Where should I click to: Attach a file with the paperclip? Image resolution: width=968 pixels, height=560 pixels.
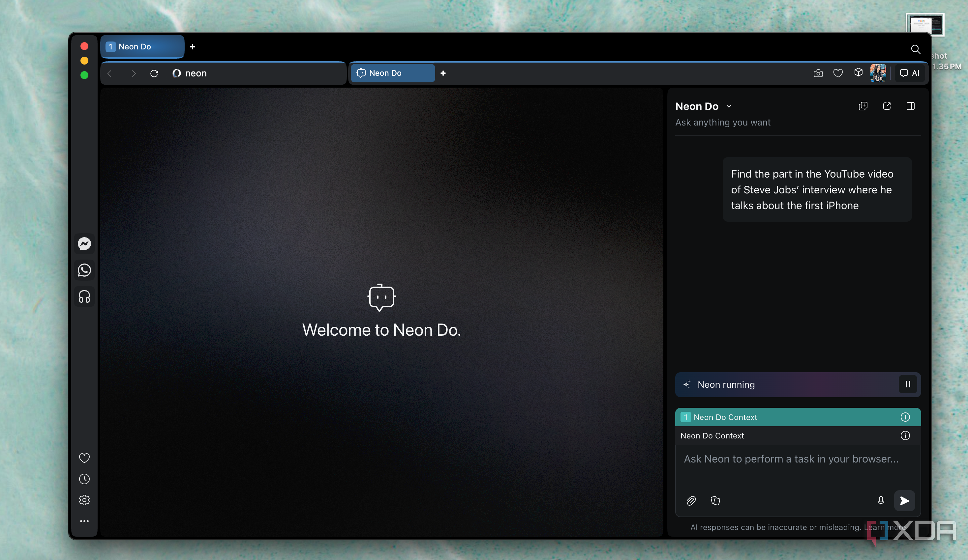tap(691, 500)
